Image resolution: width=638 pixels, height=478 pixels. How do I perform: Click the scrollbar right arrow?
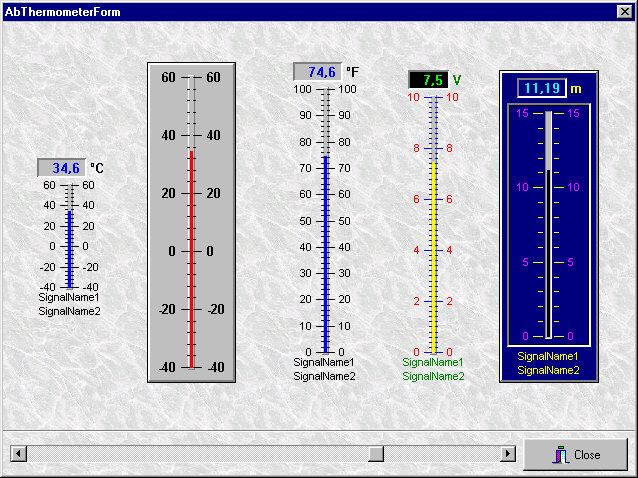pyautogui.click(x=508, y=453)
